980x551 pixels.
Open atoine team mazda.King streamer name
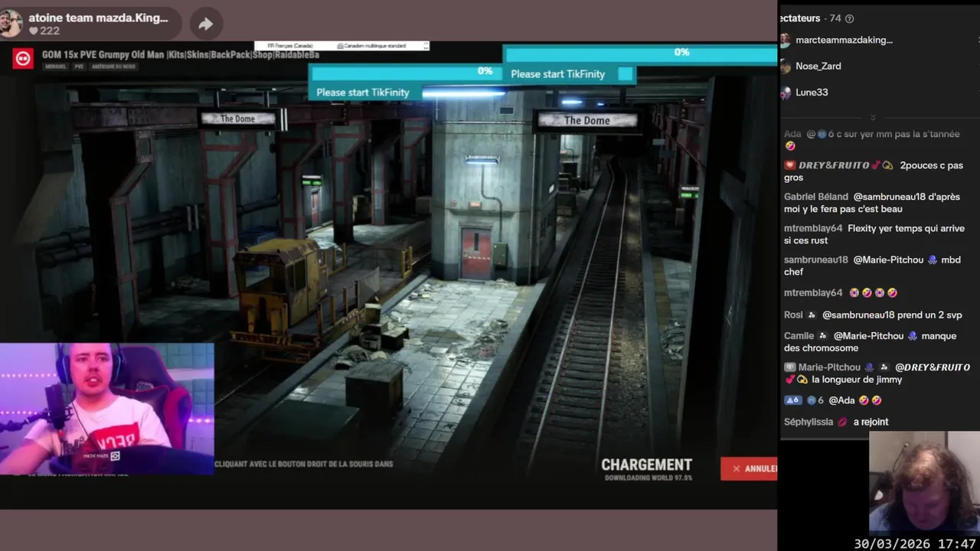pos(98,18)
